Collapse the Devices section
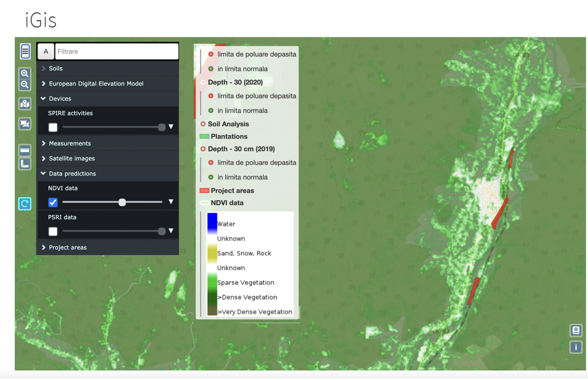This screenshot has width=588, height=380. [60, 98]
